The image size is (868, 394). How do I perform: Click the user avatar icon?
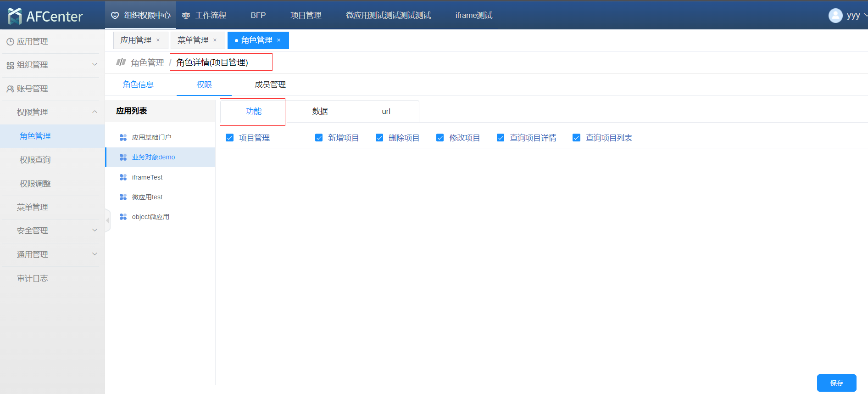[x=835, y=16]
